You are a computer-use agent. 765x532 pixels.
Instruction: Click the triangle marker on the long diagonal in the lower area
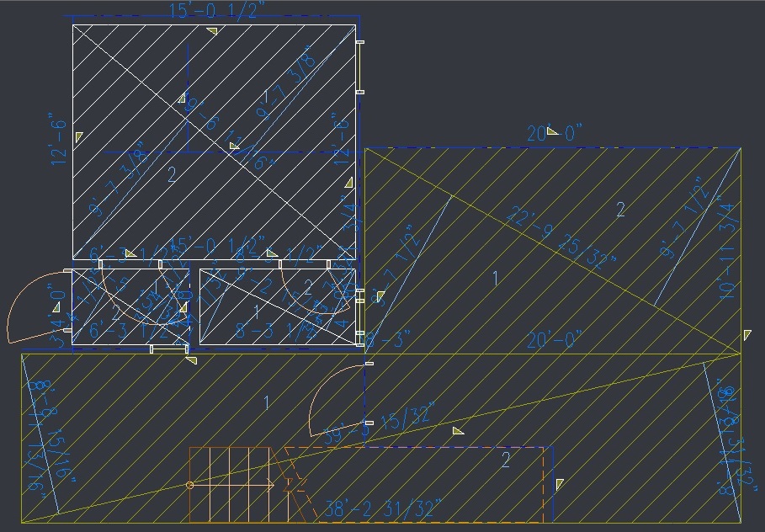458,430
